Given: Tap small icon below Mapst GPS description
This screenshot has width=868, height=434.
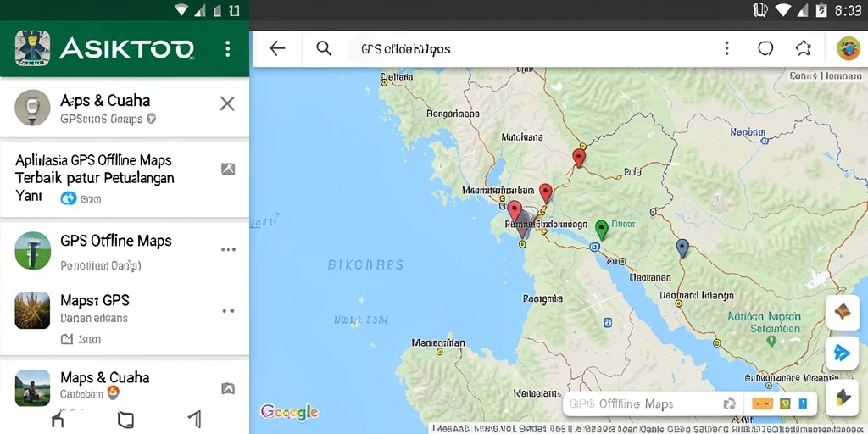Looking at the screenshot, I should click(66, 339).
